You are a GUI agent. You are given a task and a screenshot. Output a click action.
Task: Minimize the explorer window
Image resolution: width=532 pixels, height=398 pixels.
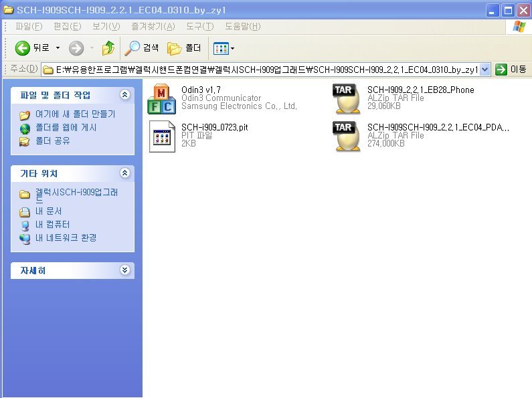(492, 10)
